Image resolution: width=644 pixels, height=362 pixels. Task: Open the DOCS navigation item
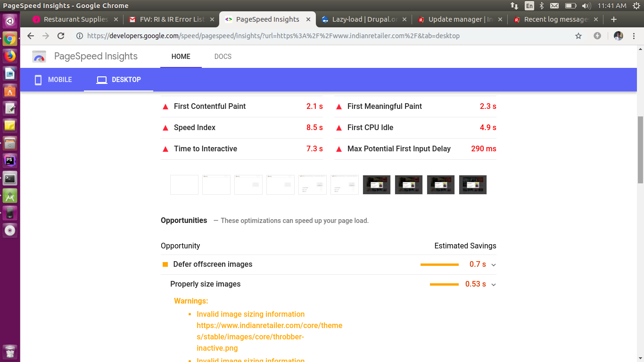tap(223, 57)
